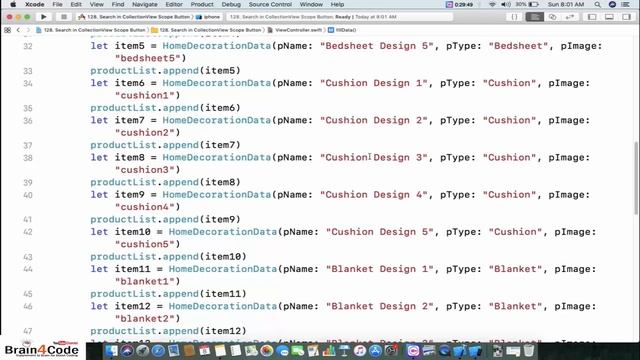The width and height of the screenshot is (640, 360).
Task: Open the Debug menu
Action: pos(231,4)
